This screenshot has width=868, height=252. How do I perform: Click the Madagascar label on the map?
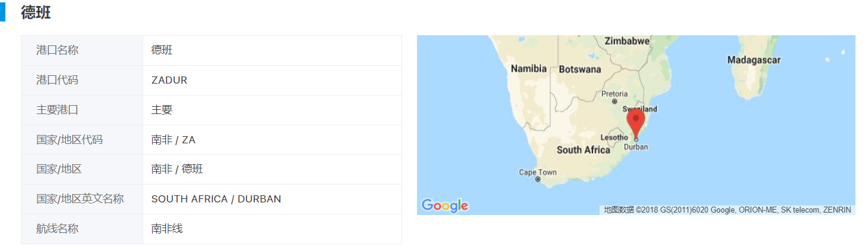(x=753, y=60)
